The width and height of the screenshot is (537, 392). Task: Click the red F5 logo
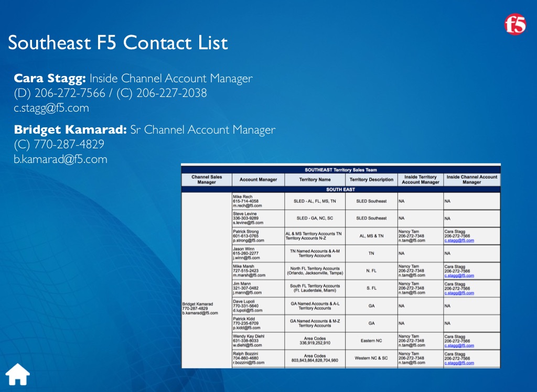click(515, 25)
